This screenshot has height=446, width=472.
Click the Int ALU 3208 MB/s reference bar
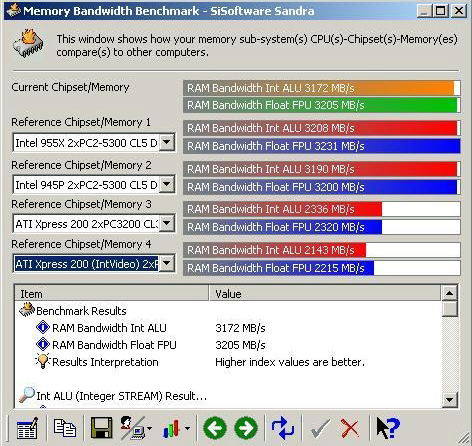(322, 128)
